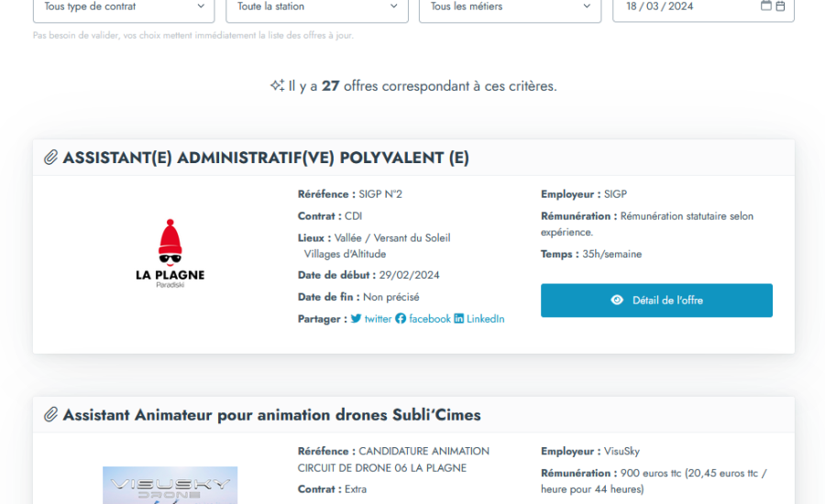The height and width of the screenshot is (504, 825).
Task: Click the "Employeur : SIGP" text
Action: coord(584,194)
